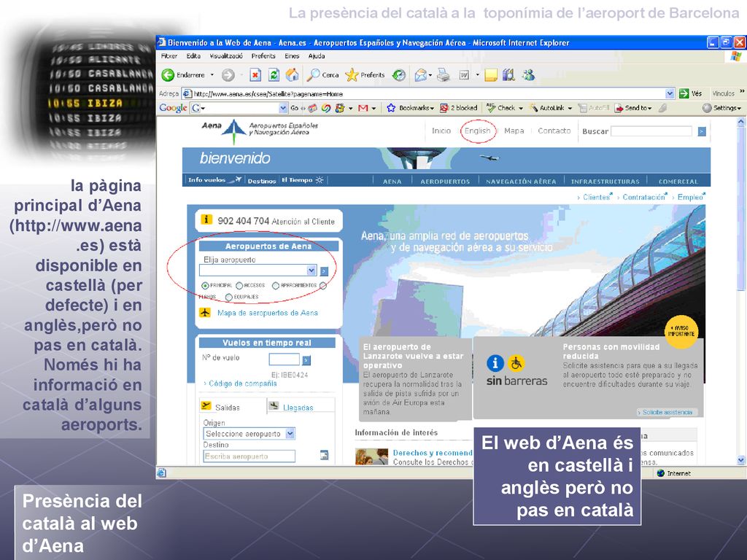Click the blue information circle icon
Screen dimensions: 747x560
pos(495,363)
